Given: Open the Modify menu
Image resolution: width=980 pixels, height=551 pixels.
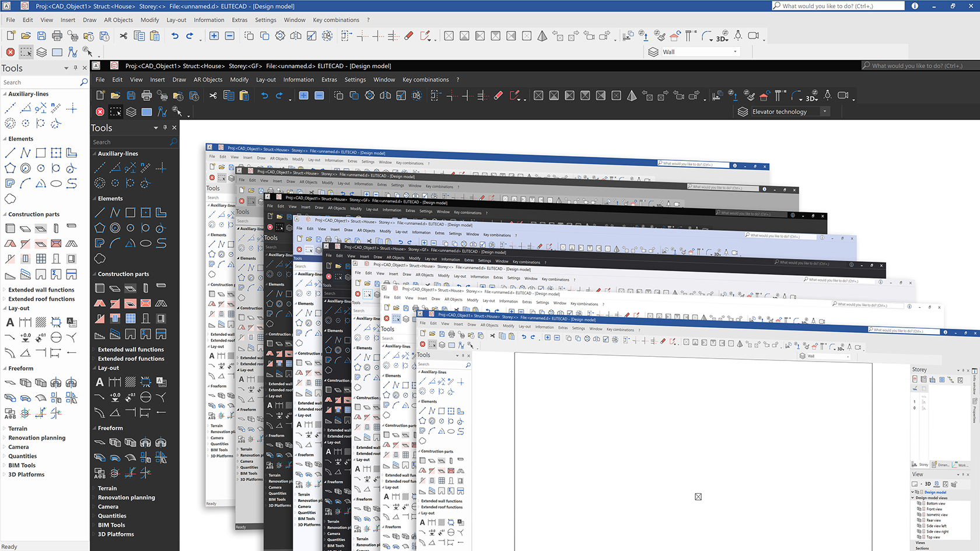Looking at the screenshot, I should [x=150, y=19].
